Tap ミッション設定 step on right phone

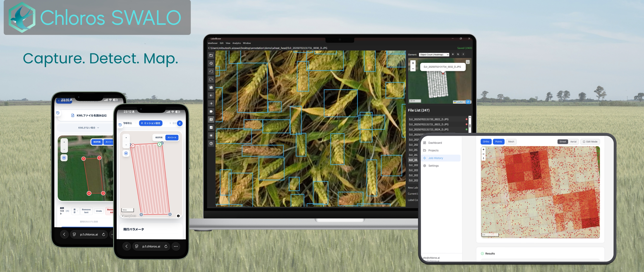pyautogui.click(x=151, y=123)
